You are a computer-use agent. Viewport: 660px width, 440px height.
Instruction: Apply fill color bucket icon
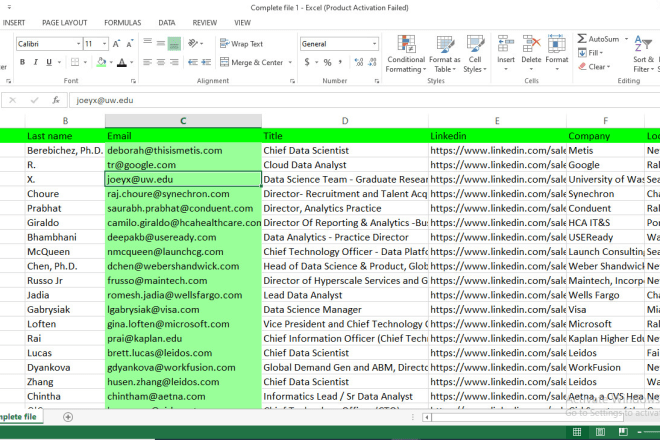[101, 62]
